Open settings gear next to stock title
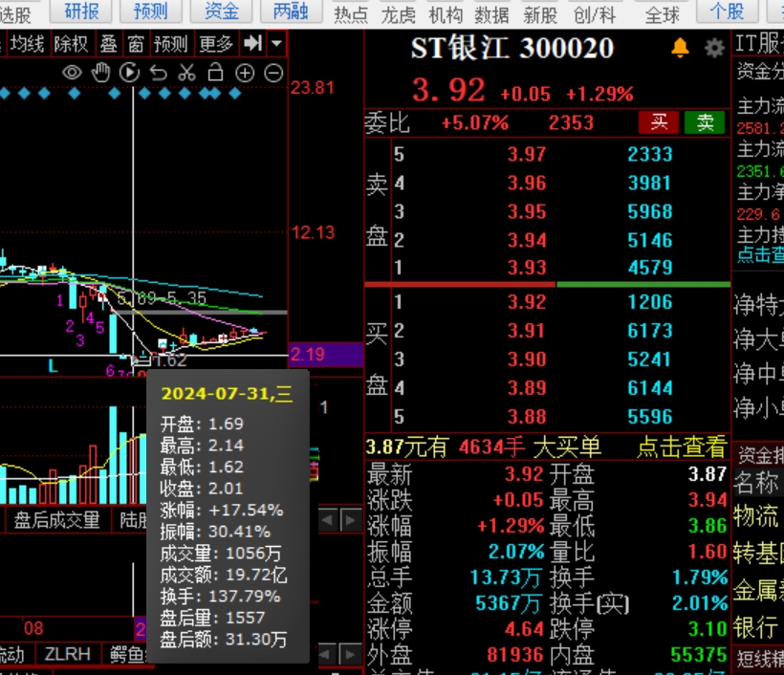Screen dimensions: 784x675 coord(714,49)
